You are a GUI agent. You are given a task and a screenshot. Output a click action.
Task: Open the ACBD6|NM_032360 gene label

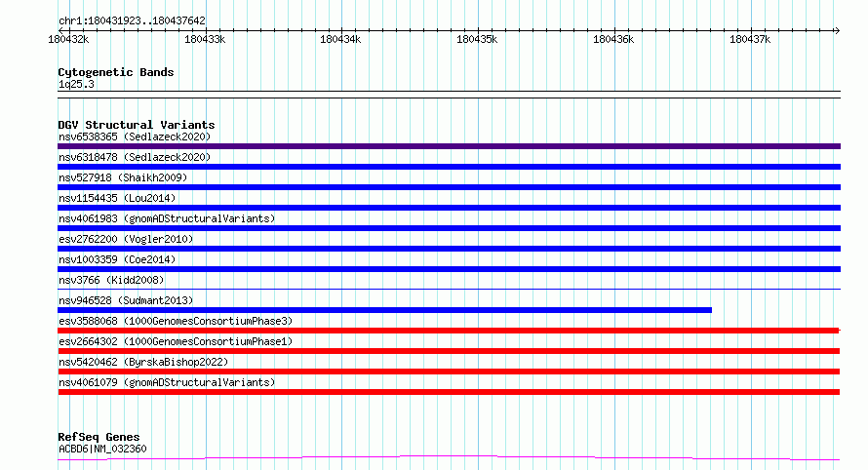click(x=102, y=449)
